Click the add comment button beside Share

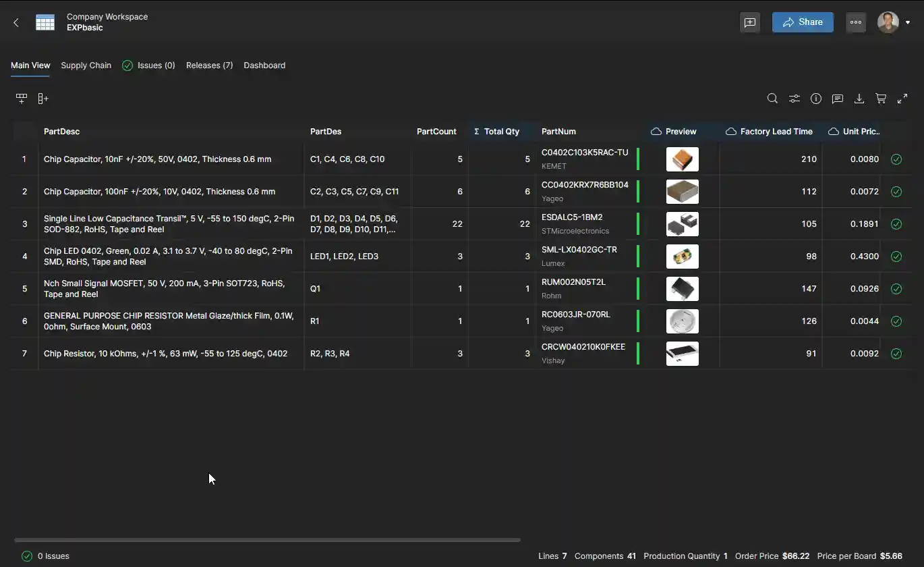[x=750, y=22]
